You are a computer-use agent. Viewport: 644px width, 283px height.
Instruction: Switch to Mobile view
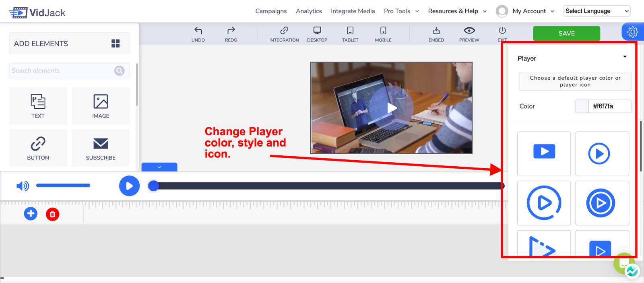pos(383,34)
